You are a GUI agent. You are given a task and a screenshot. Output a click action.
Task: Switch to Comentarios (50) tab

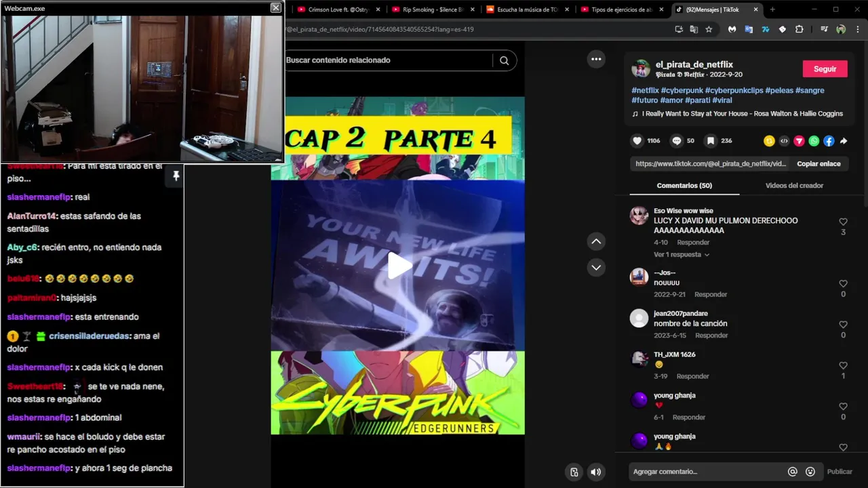click(x=684, y=186)
